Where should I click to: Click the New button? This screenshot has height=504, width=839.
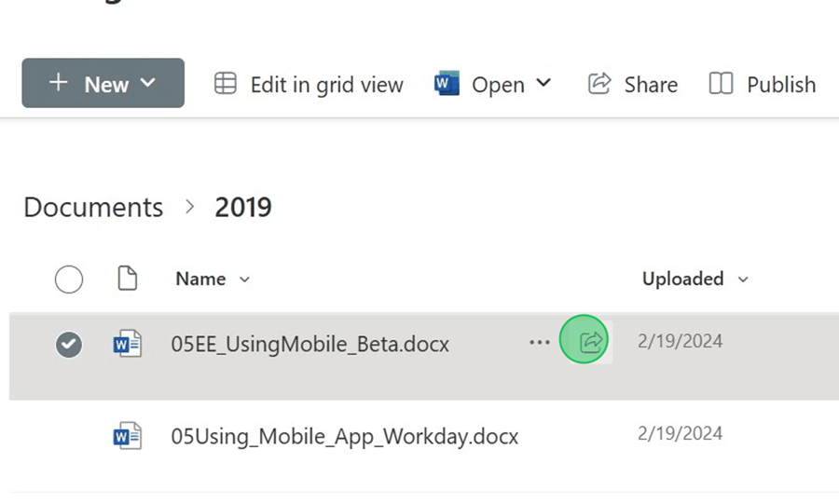tap(103, 84)
